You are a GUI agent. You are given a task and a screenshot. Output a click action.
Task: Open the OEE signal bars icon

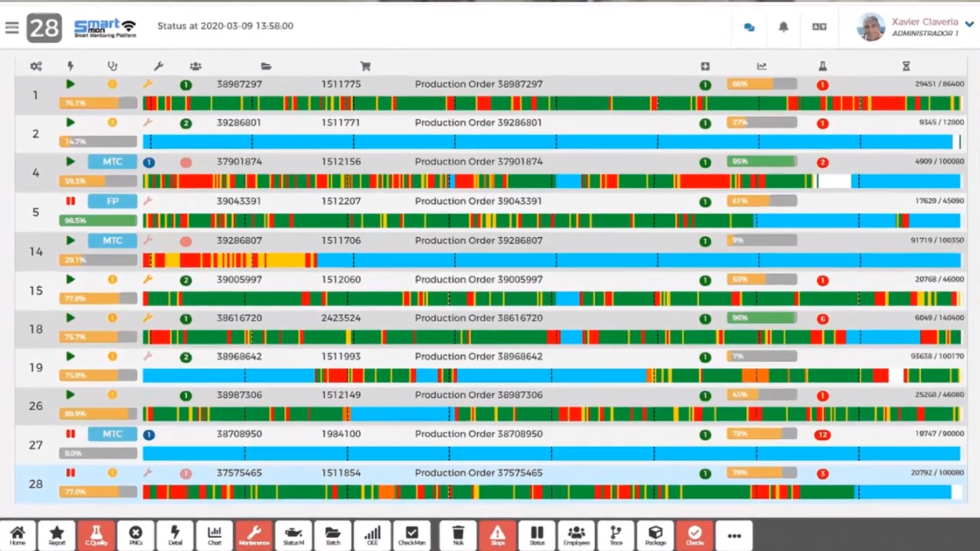(373, 535)
